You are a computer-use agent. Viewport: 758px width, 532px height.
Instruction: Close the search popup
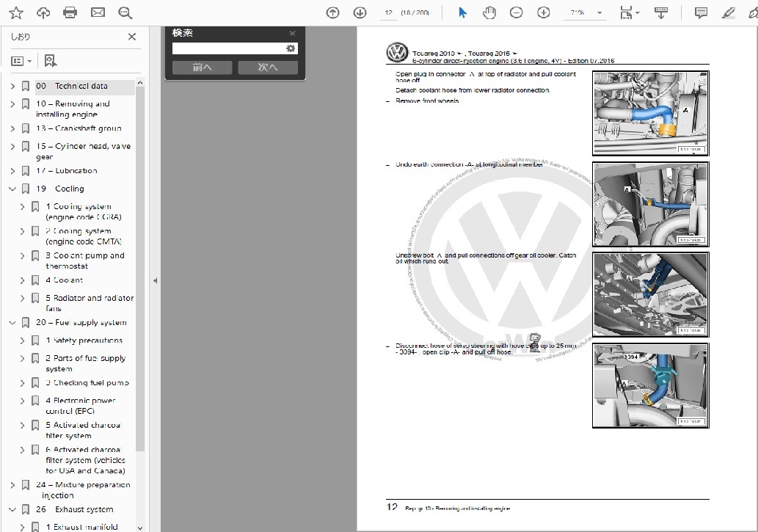tap(293, 33)
